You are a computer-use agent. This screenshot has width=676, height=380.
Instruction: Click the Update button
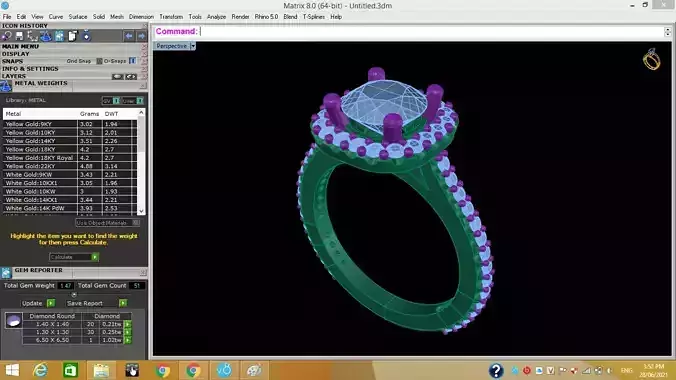(x=32, y=303)
